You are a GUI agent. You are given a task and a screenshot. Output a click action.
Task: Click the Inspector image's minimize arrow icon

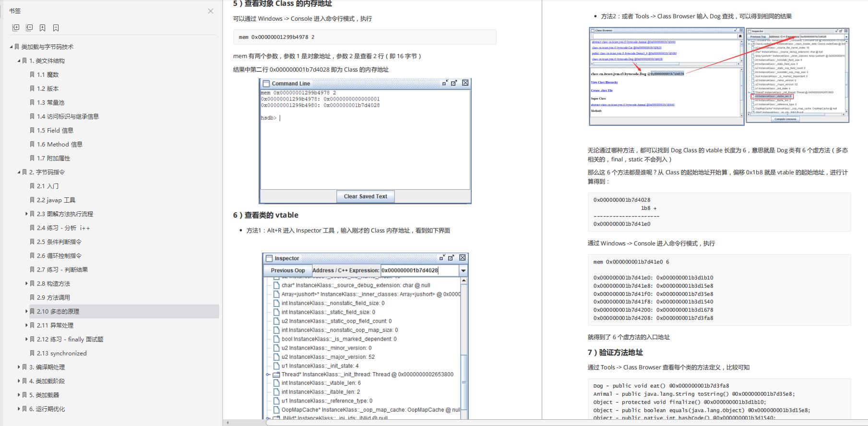(x=442, y=258)
